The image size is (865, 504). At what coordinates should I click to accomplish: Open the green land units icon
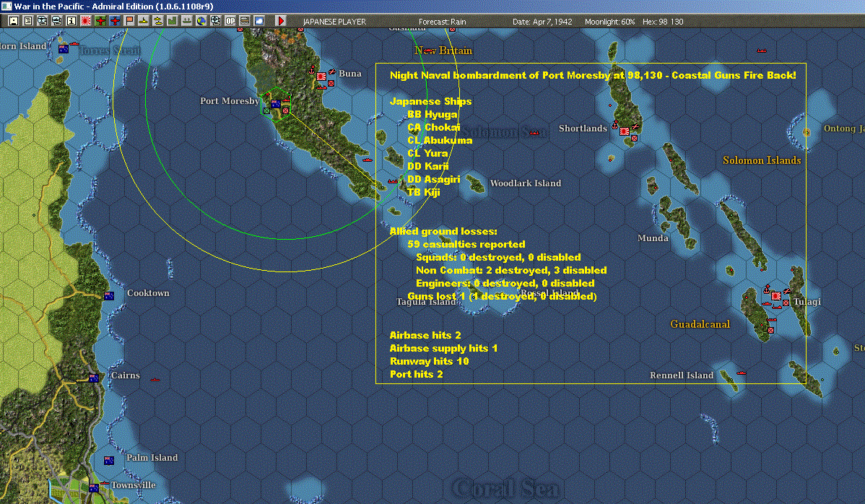(x=172, y=21)
